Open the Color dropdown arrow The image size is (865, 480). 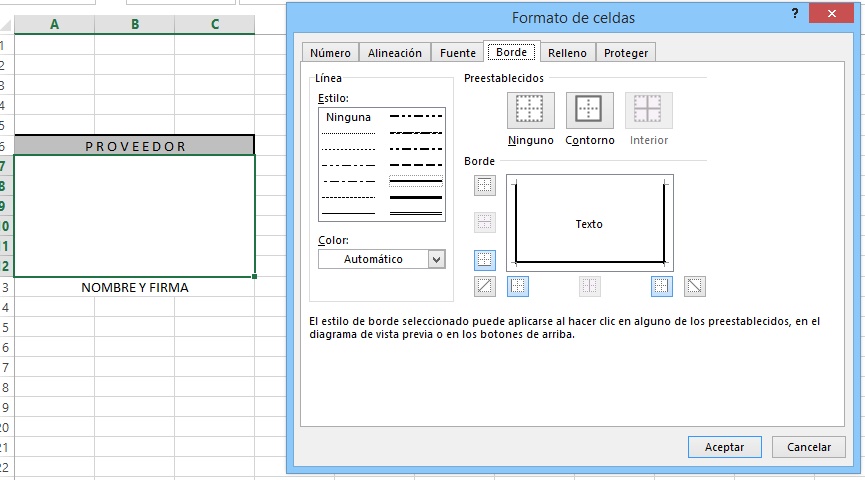pos(435,259)
